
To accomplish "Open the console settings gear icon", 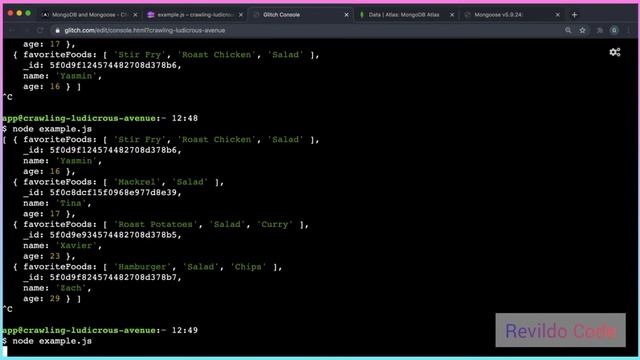I will (615, 52).
